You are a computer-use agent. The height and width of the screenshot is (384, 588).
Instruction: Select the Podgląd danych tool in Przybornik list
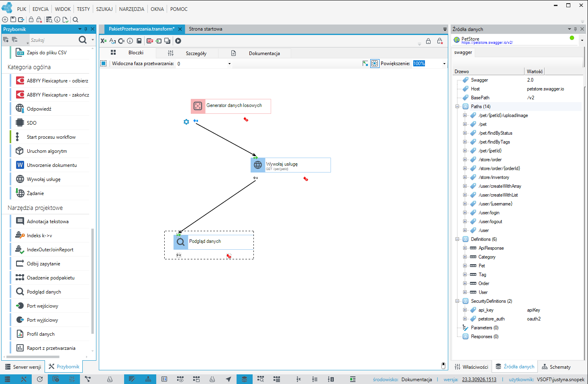(x=49, y=292)
